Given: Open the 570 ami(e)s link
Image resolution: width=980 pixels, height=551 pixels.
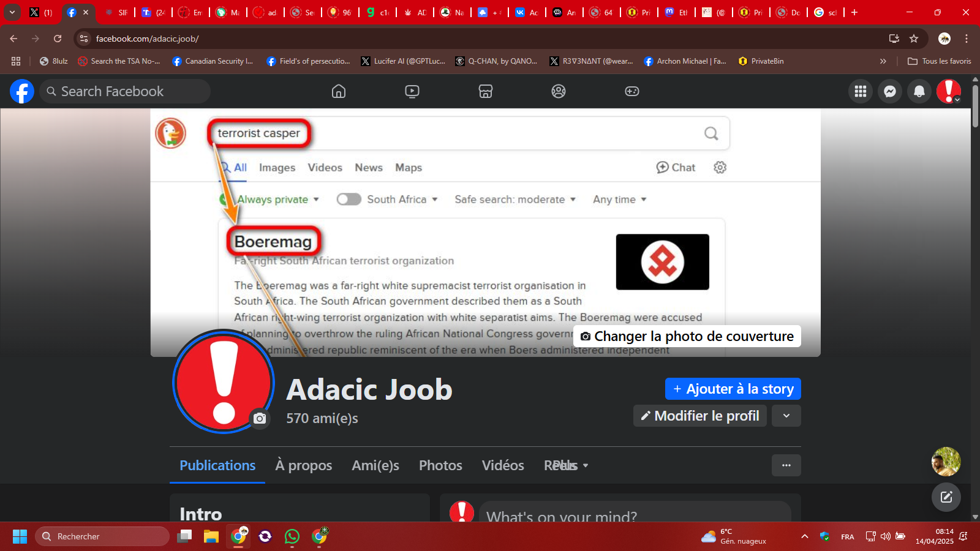Looking at the screenshot, I should pyautogui.click(x=322, y=418).
